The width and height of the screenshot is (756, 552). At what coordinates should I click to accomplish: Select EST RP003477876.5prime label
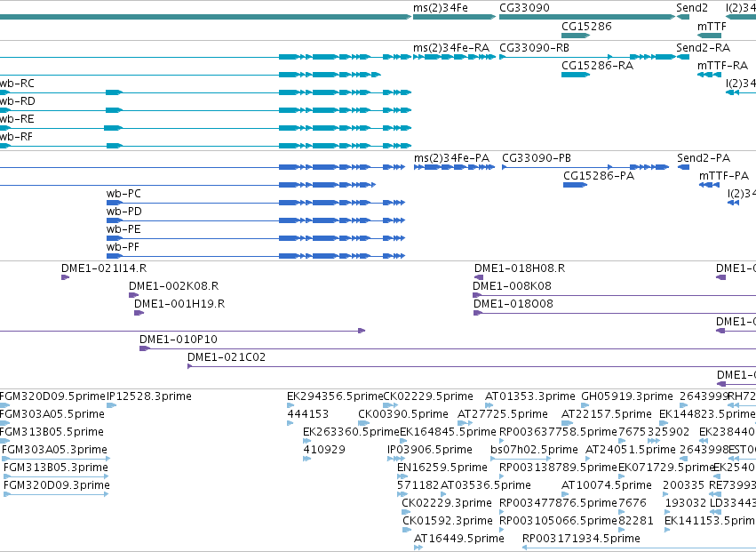[558, 504]
